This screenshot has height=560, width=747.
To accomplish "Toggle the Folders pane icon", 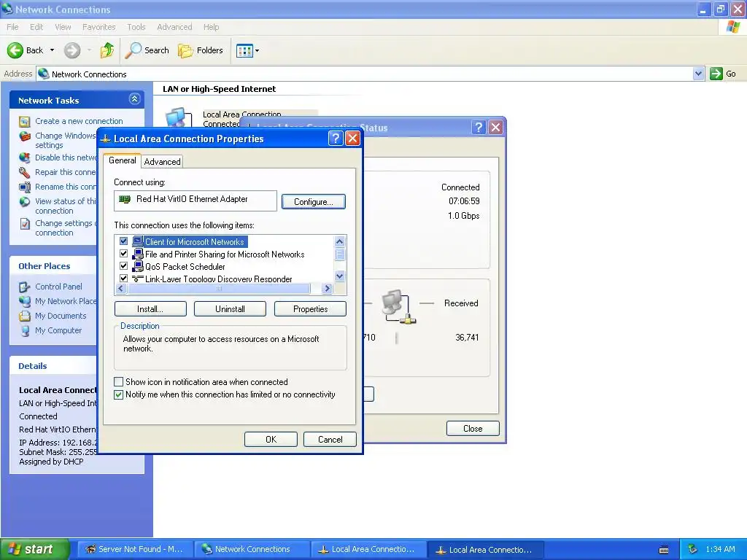I will (x=185, y=50).
